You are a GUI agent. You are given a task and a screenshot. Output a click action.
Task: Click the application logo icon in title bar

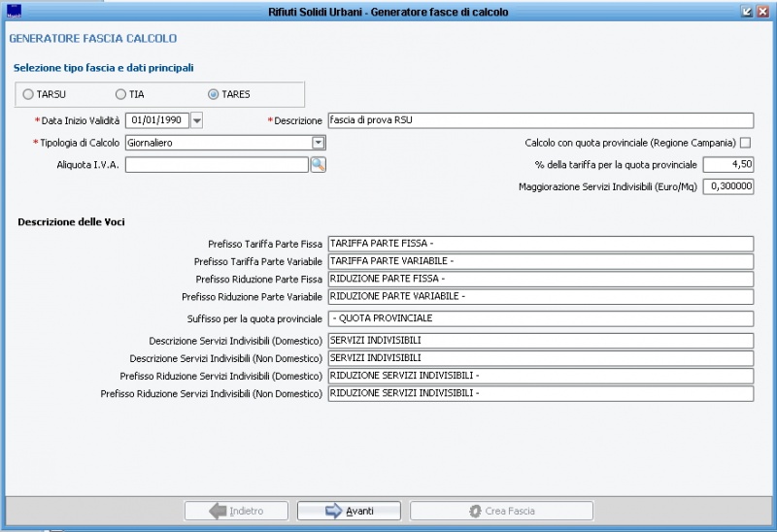[14, 11]
